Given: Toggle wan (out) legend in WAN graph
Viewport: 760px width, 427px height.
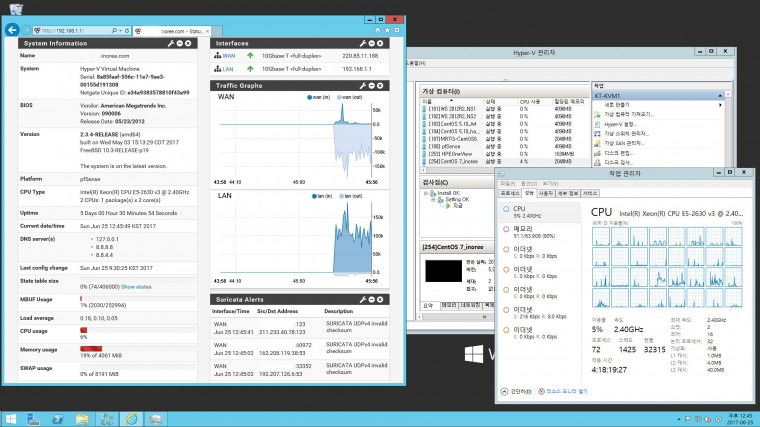Looking at the screenshot, I should coord(349,97).
